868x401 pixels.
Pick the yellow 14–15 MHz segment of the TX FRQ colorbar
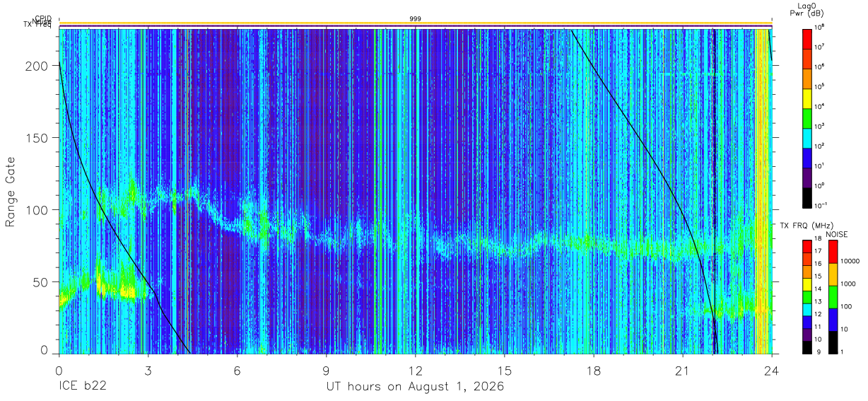807,284
